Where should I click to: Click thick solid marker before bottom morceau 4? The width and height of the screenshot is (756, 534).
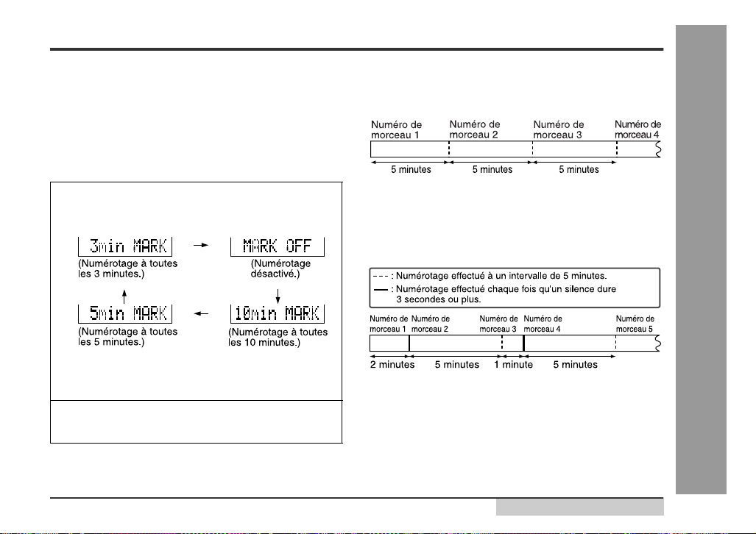click(523, 343)
